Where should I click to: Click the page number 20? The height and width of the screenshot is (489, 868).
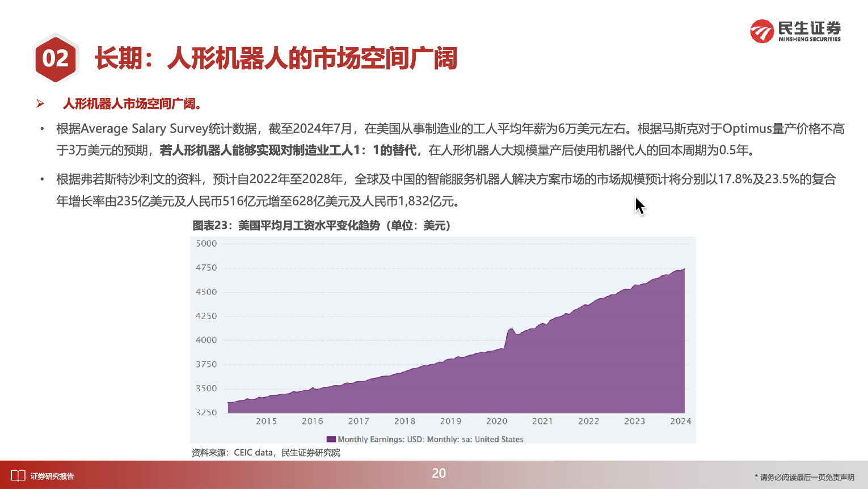[x=439, y=474]
